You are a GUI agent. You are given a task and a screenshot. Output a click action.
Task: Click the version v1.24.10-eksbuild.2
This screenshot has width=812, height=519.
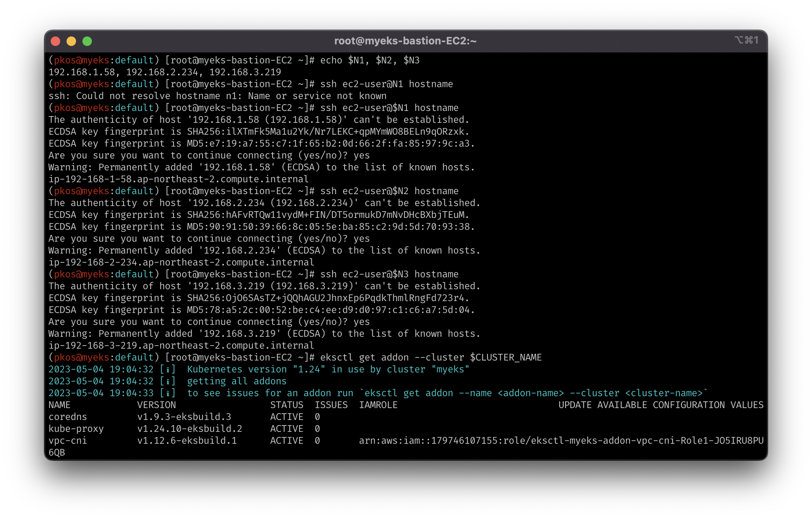190,429
